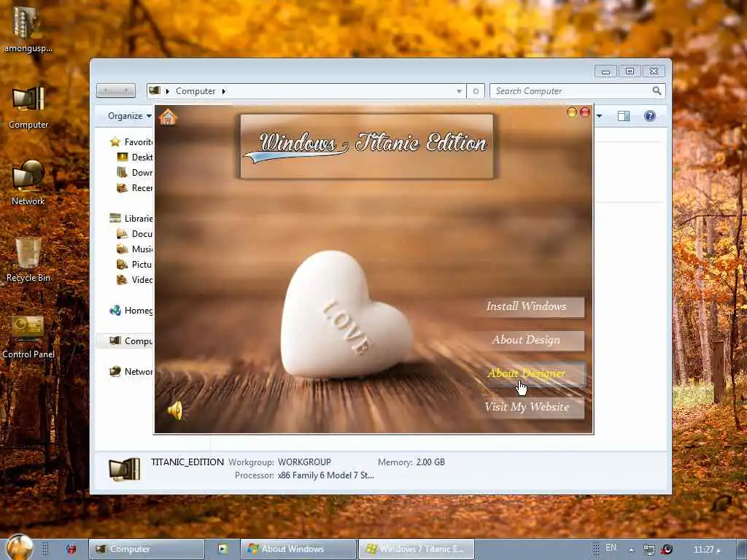Select the Network desktop icon
The width and height of the screenshot is (747, 560).
point(28,183)
